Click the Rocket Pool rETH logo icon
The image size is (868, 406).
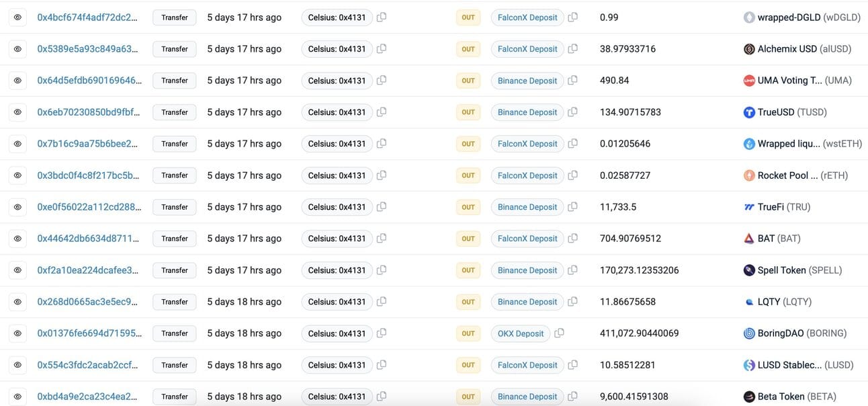click(x=749, y=175)
